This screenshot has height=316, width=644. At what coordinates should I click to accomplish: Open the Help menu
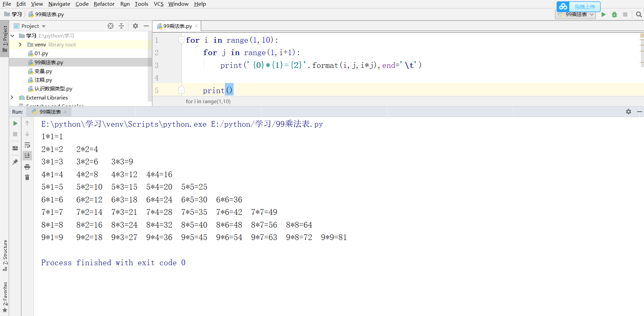tap(200, 4)
